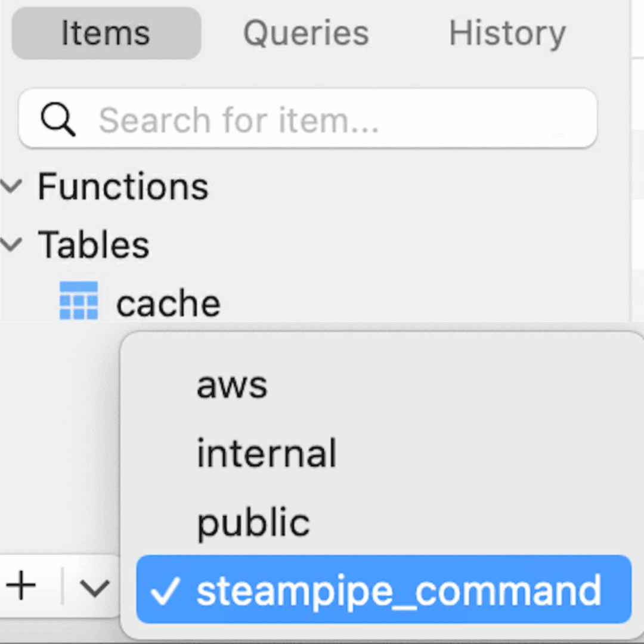
Task: Click the Tables section label
Action: [x=94, y=245]
